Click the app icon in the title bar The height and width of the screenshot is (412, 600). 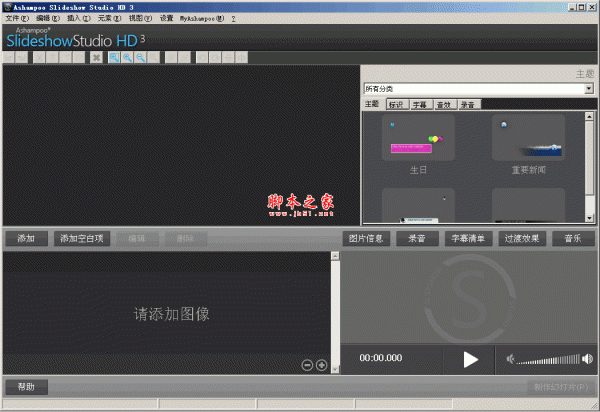[x=7, y=7]
